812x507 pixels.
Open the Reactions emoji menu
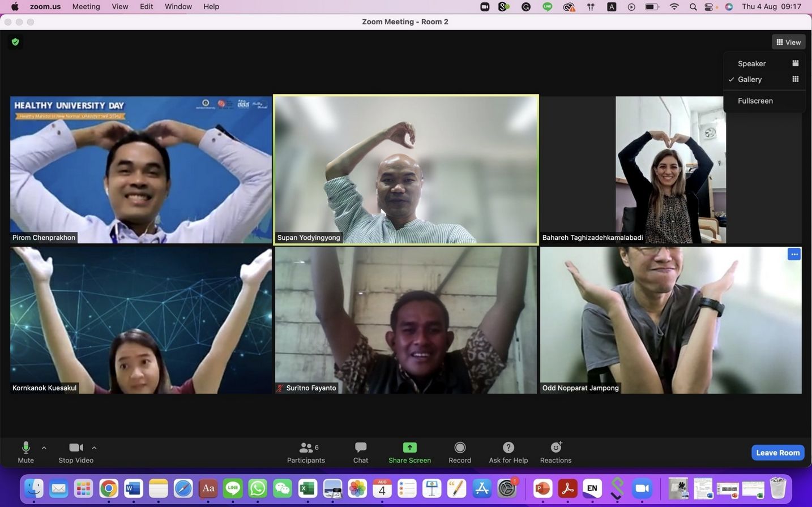tap(555, 448)
